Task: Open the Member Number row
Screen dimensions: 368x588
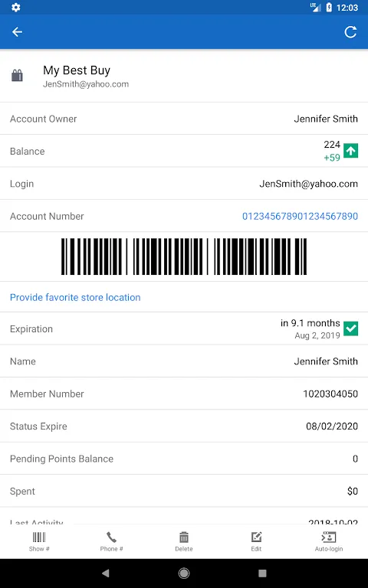Action: [184, 394]
